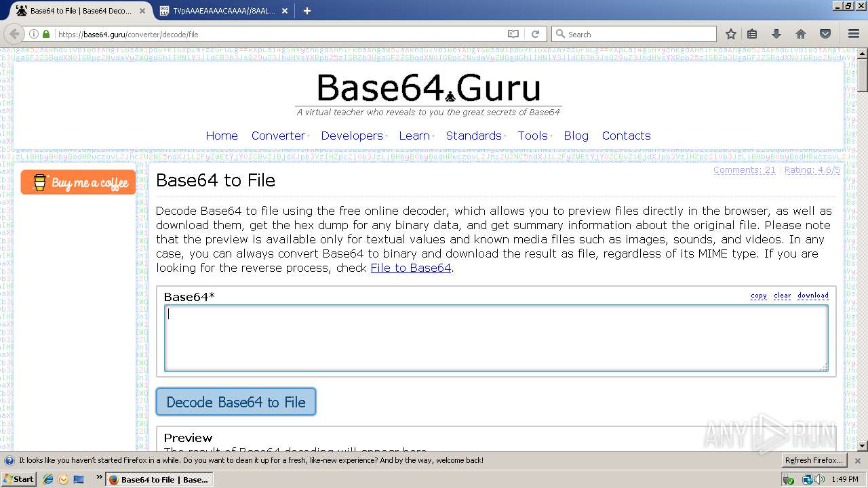Click the clear link above textarea
Image resolution: width=868 pixels, height=488 pixels.
tap(783, 296)
